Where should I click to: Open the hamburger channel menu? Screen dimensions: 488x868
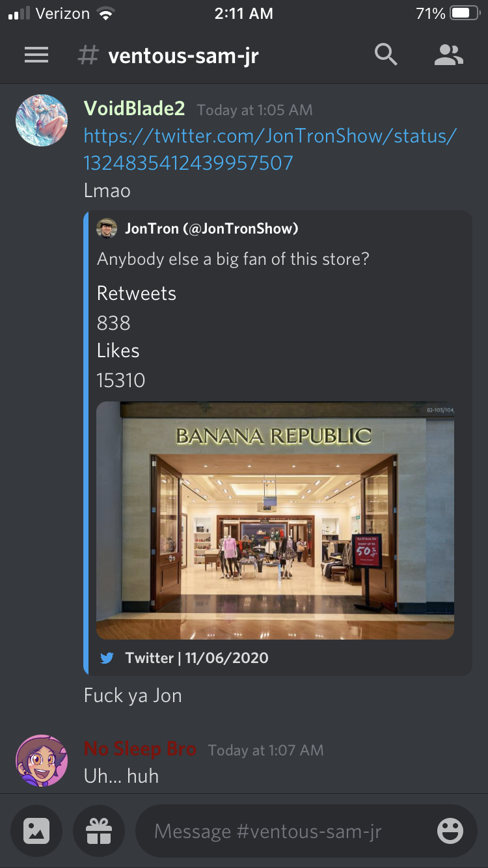click(36, 55)
